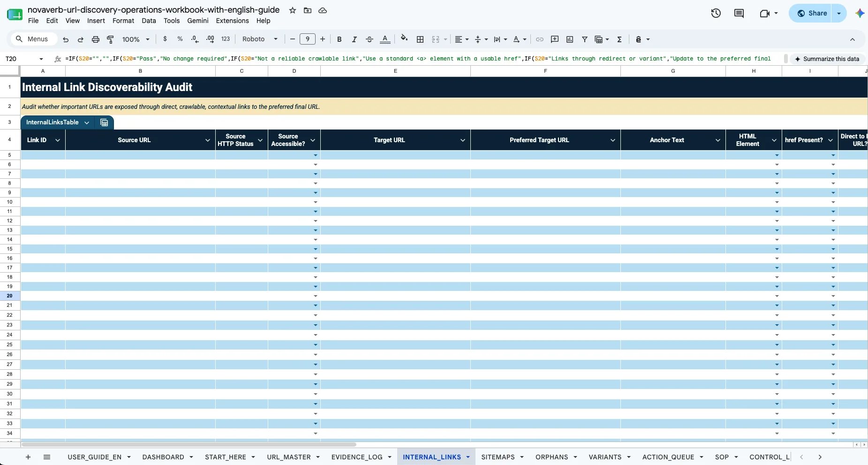Redo the last action
The height and width of the screenshot is (465, 868).
81,39
